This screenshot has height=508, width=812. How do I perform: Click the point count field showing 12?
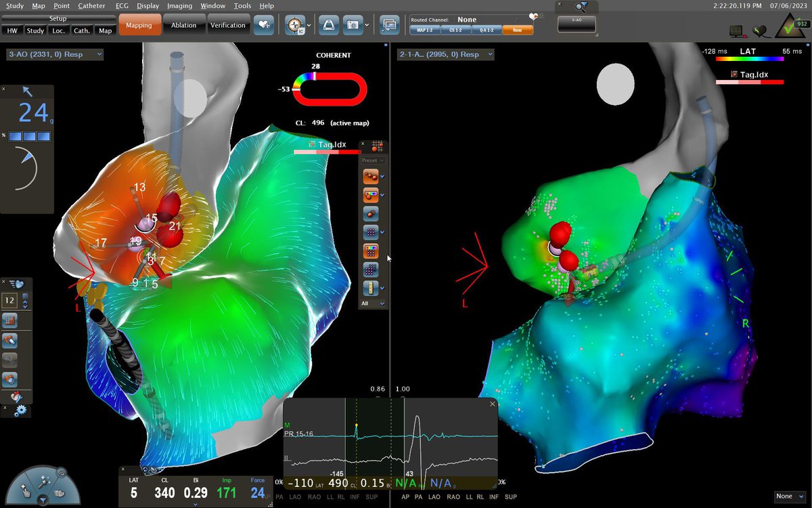[10, 300]
